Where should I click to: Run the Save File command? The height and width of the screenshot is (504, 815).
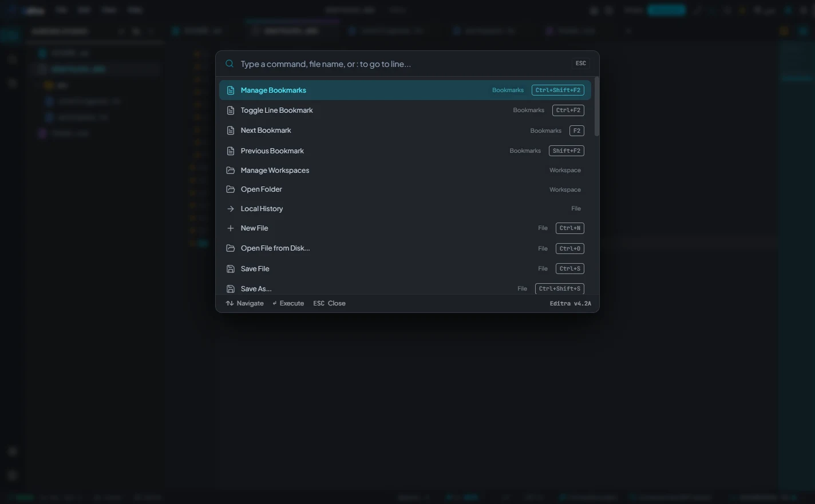pos(405,269)
